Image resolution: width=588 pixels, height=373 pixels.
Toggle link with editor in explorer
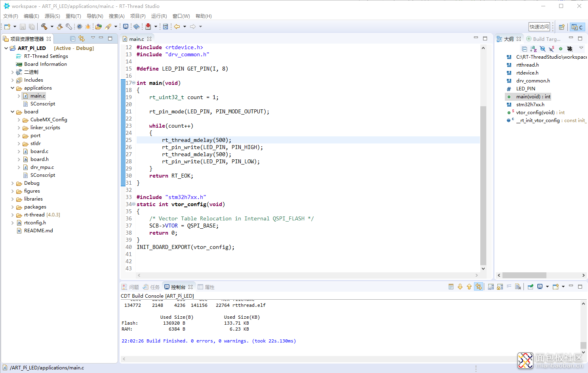pyautogui.click(x=82, y=38)
